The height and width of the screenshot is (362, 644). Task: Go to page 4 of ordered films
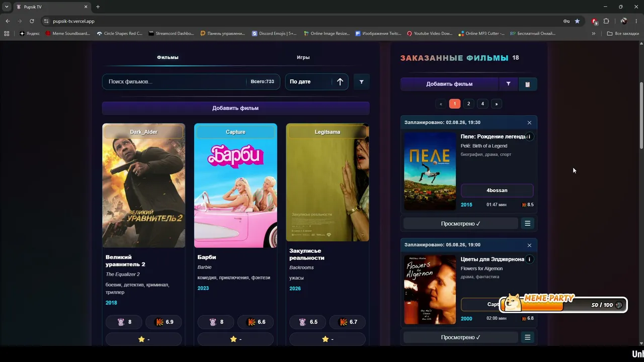[482, 104]
